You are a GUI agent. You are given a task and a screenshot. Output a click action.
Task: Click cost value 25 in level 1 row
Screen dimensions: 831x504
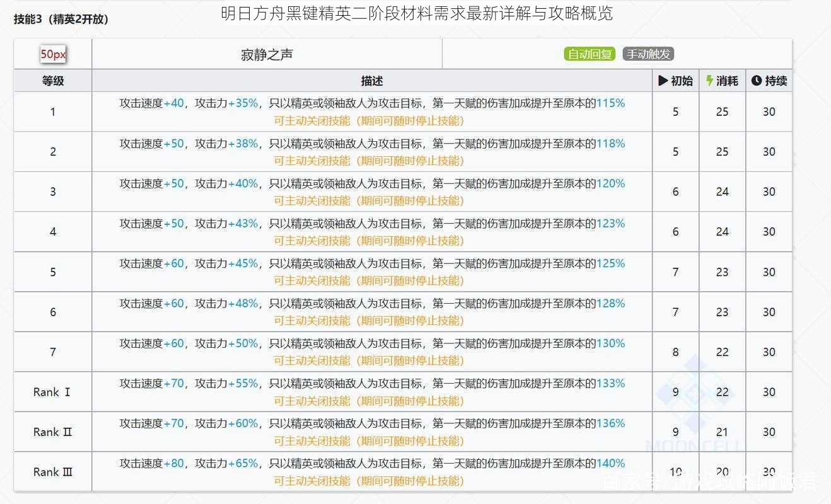[723, 112]
